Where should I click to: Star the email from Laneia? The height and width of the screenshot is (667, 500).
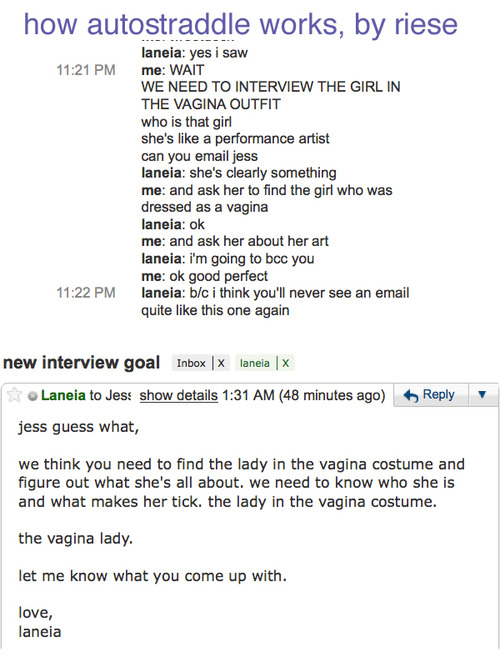coord(14,395)
